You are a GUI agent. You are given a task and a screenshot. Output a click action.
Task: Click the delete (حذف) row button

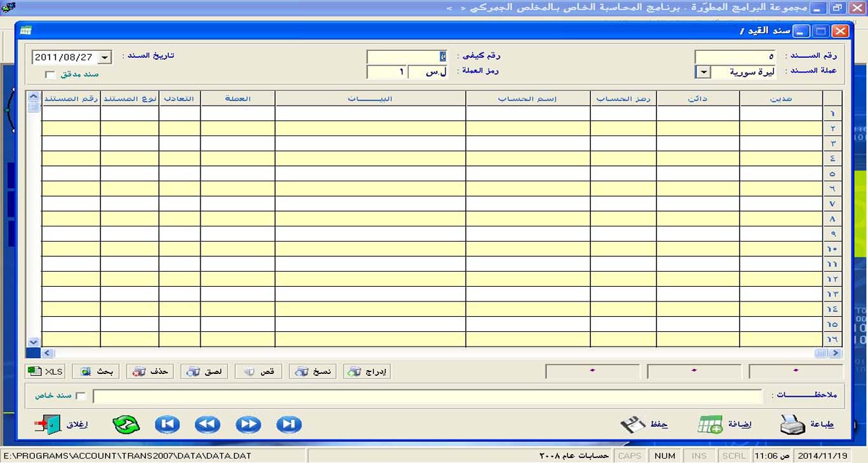(x=150, y=371)
